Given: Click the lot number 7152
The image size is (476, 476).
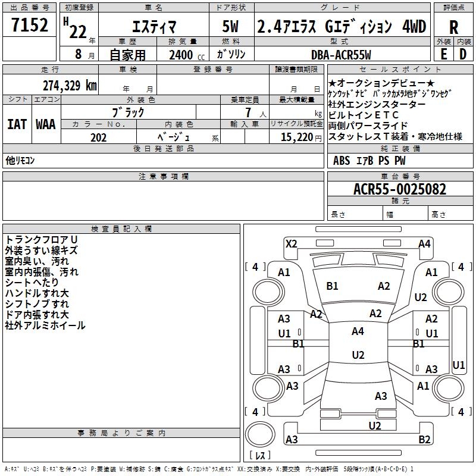Looking at the screenshot, I should tap(30, 25).
